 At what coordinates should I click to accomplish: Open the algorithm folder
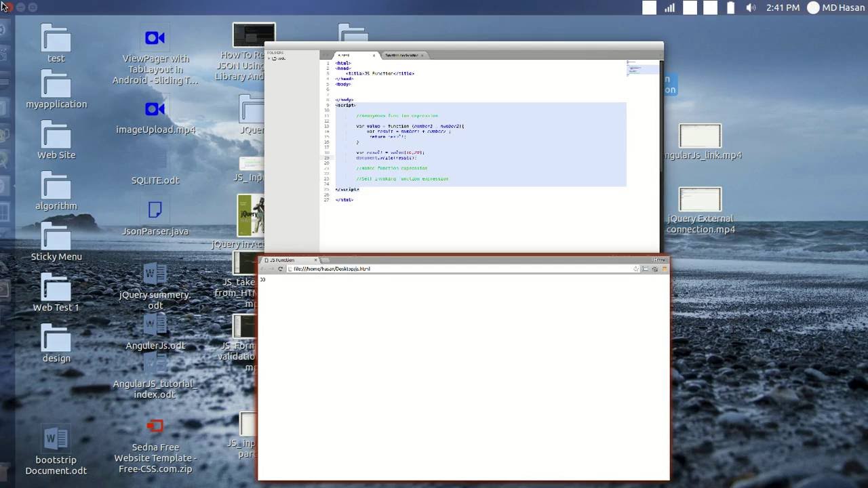click(56, 185)
